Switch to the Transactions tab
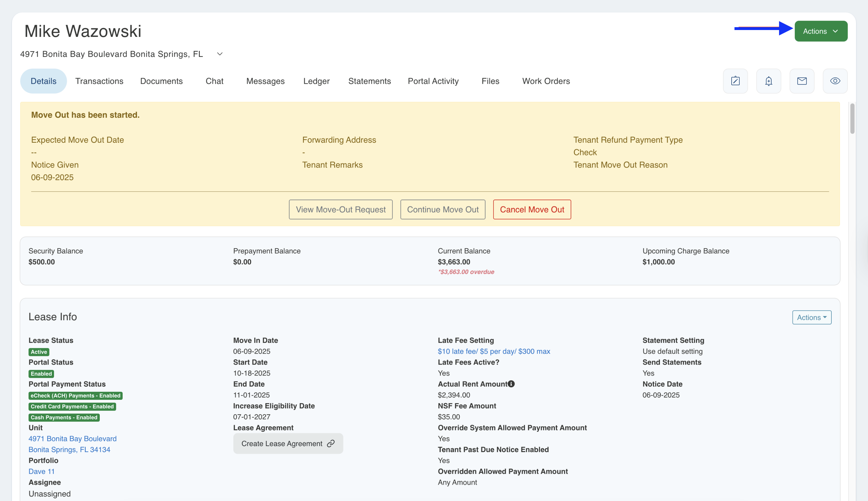The image size is (868, 501). point(99,81)
